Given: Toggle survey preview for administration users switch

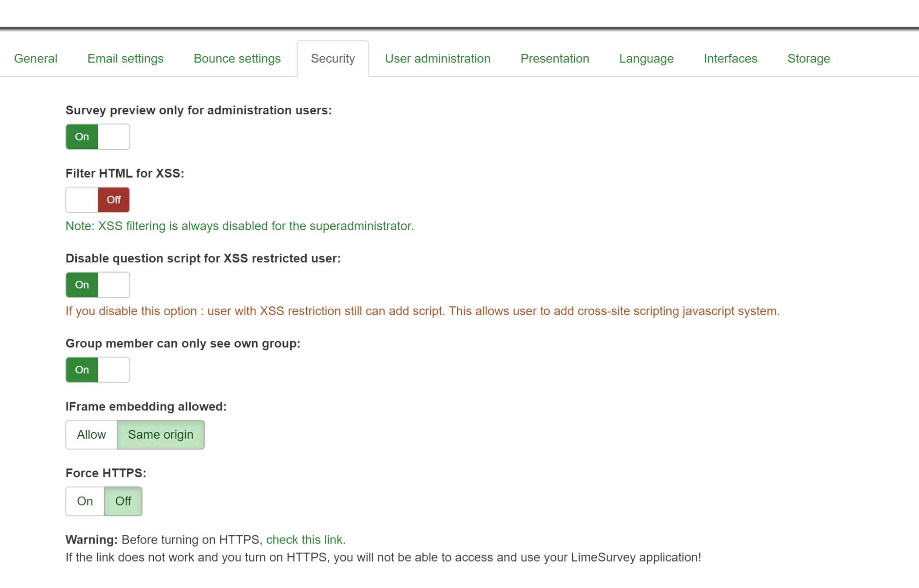Looking at the screenshot, I should click(98, 137).
